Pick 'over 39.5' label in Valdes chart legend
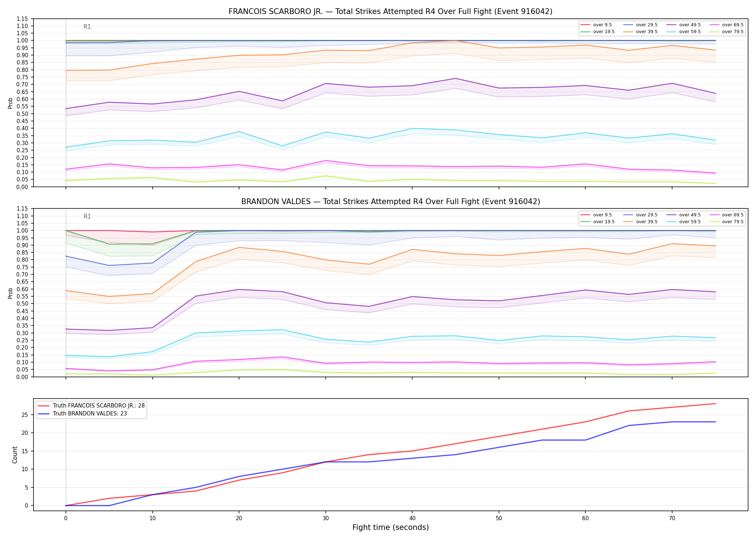Viewport: 756px width, 540px height. [x=647, y=222]
